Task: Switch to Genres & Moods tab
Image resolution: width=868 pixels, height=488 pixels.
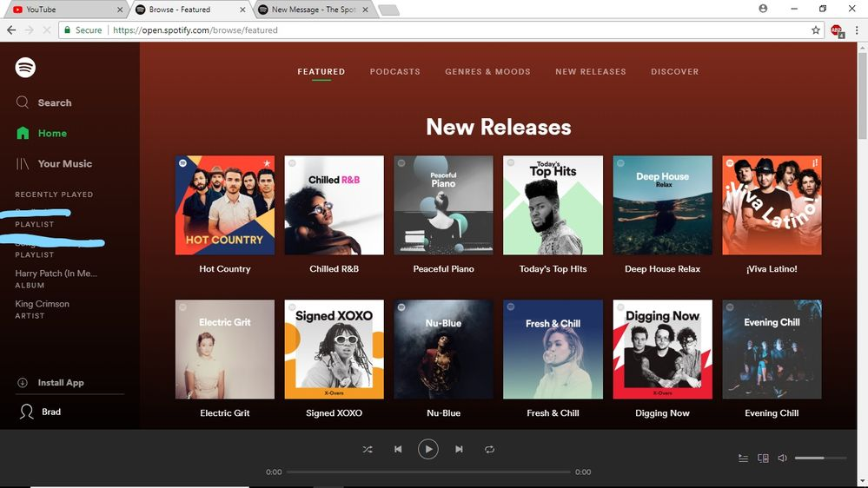Action: pos(487,71)
